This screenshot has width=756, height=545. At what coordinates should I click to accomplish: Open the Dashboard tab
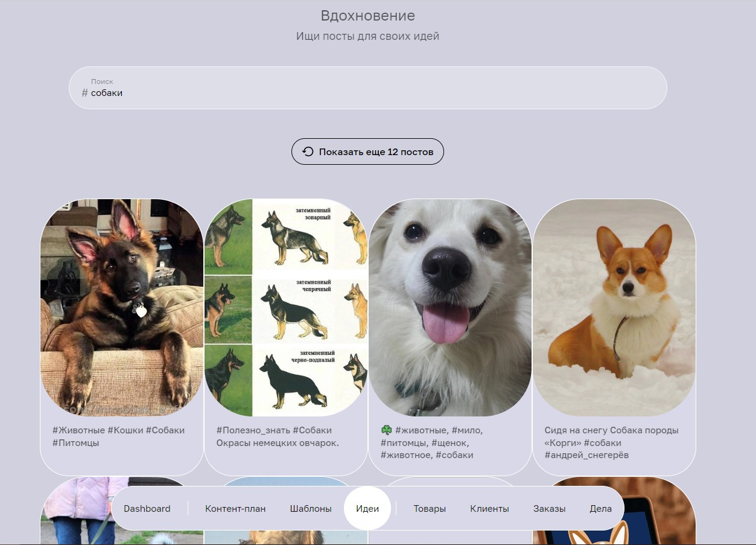pyautogui.click(x=147, y=509)
